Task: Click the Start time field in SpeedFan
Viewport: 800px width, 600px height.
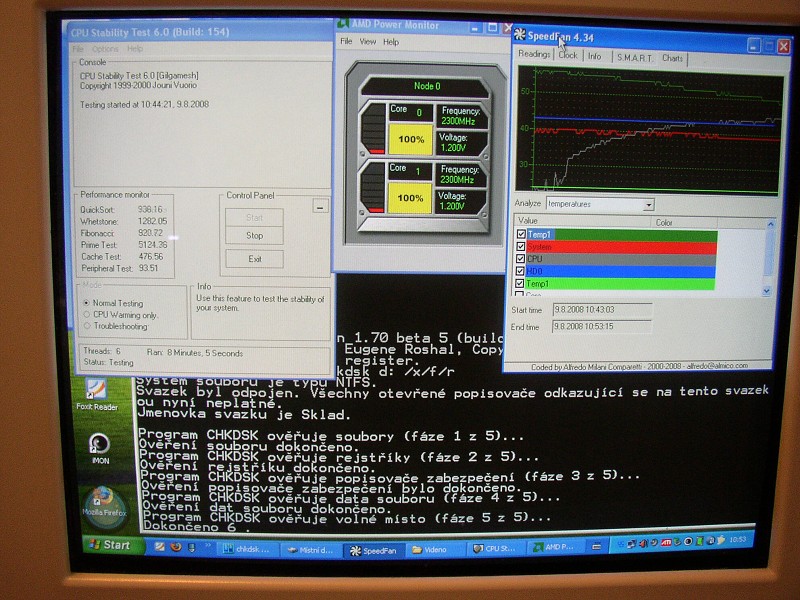Action: pyautogui.click(x=602, y=310)
